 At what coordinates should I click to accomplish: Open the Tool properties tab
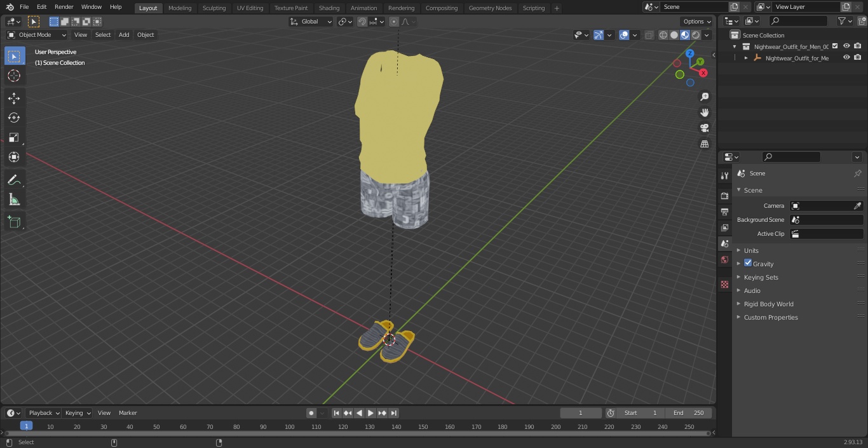[x=724, y=175]
